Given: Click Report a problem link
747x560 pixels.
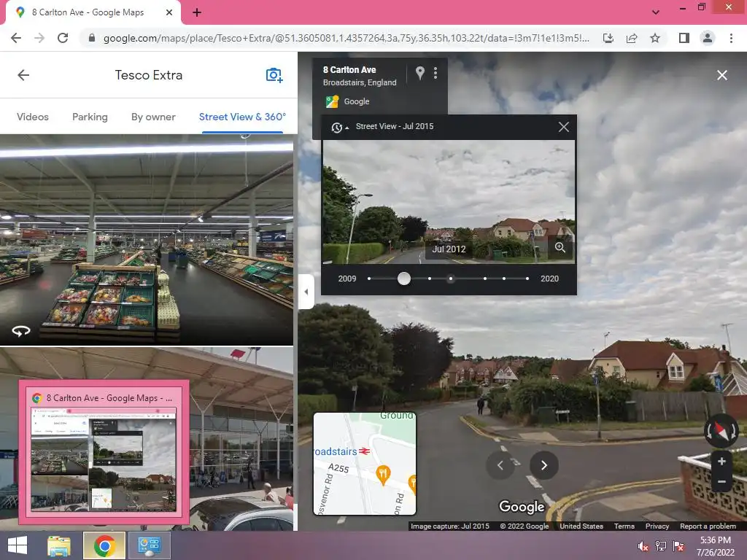Looking at the screenshot, I should (x=708, y=526).
